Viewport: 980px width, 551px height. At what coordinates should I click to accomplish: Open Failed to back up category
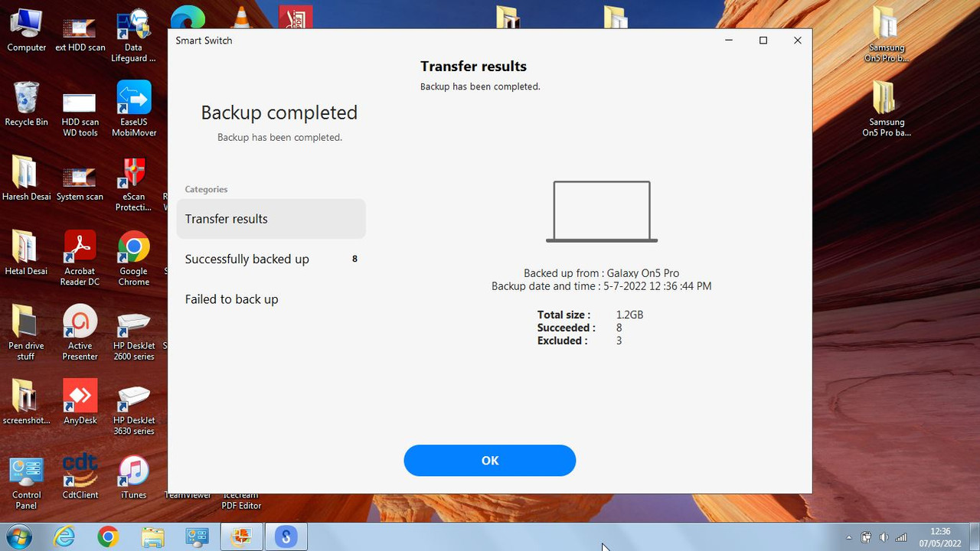pos(271,299)
